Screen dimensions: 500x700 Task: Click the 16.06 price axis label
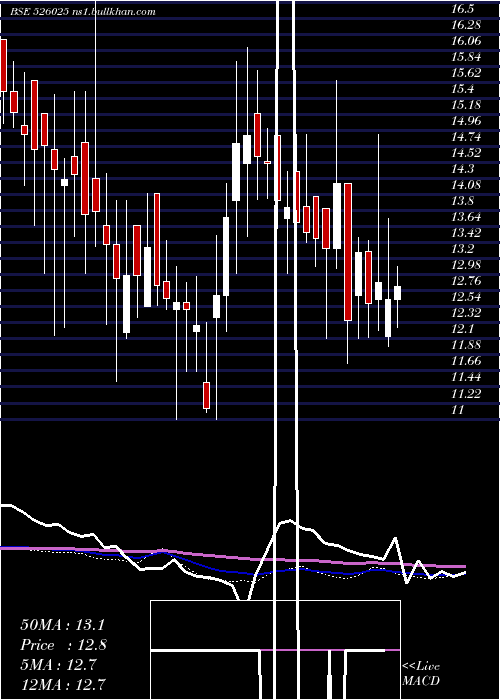coord(466,41)
